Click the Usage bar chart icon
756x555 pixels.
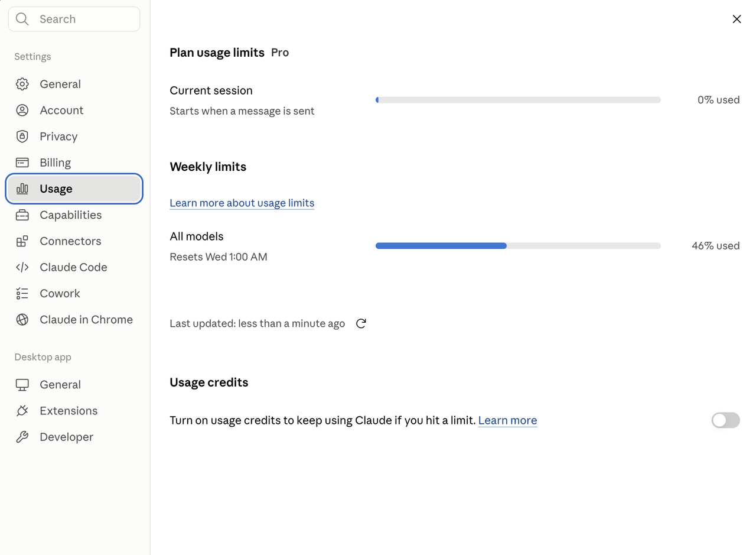[x=22, y=189]
